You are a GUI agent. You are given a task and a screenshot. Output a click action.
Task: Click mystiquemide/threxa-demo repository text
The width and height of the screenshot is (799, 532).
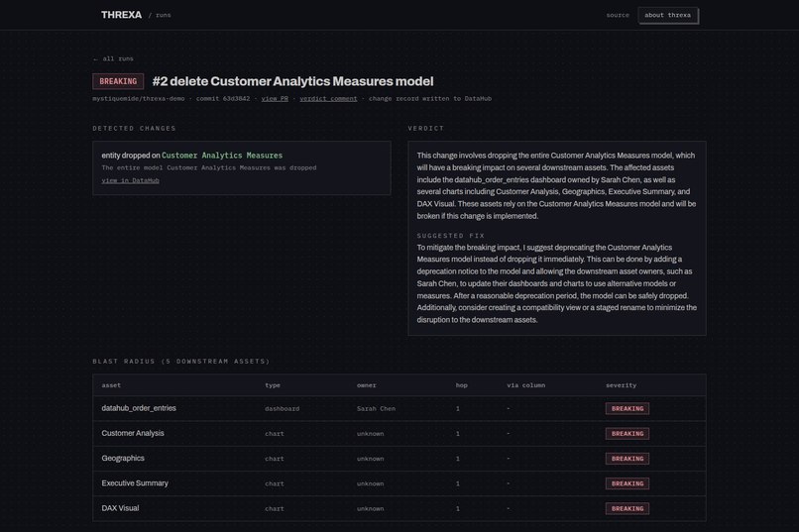point(139,99)
